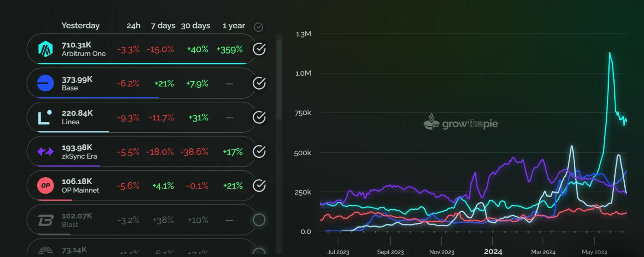The height and width of the screenshot is (257, 644).
Task: Uncheck the Base row checkmark
Action: pos(259,83)
